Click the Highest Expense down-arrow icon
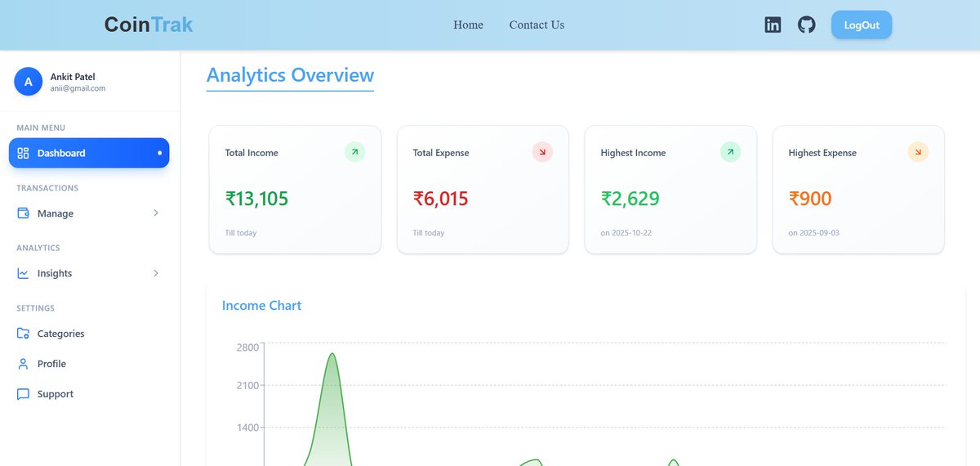980x466 pixels. coord(918,152)
